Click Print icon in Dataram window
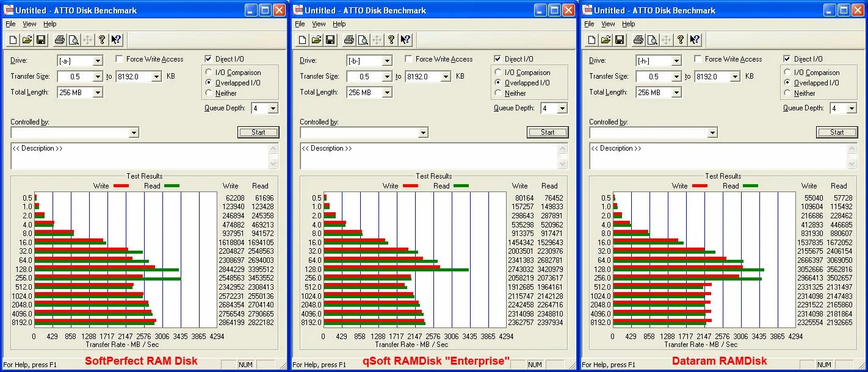Viewport: 868px width, 372px height. [x=638, y=40]
